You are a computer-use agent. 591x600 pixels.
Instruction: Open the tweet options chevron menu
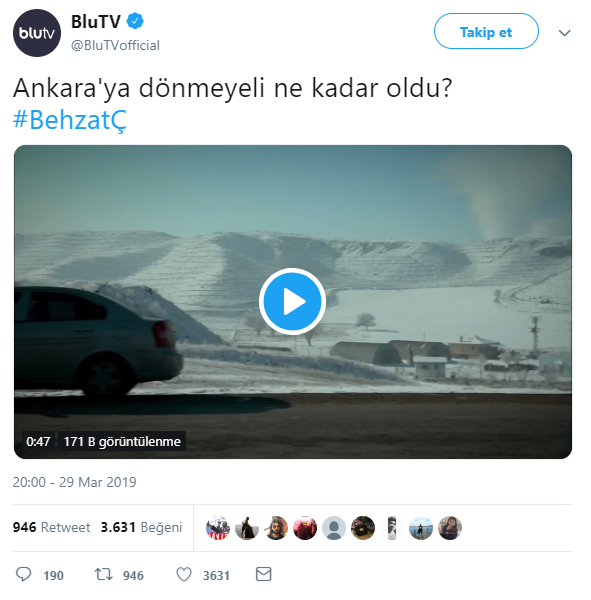564,33
